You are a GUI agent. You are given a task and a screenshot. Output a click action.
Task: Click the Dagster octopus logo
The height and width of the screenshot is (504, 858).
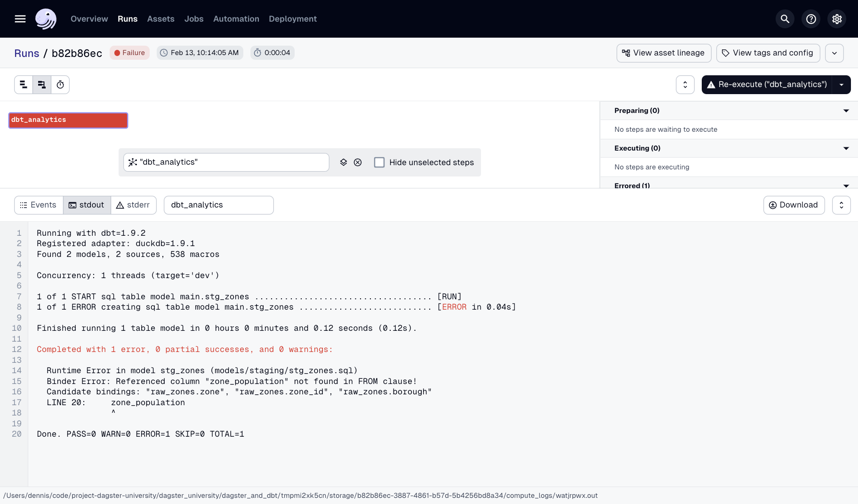[x=46, y=19]
